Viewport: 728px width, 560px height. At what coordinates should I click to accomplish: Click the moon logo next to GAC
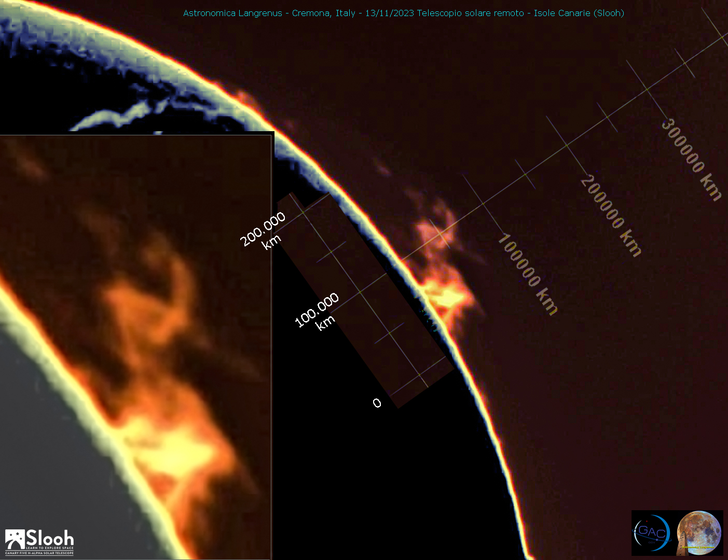click(699, 533)
